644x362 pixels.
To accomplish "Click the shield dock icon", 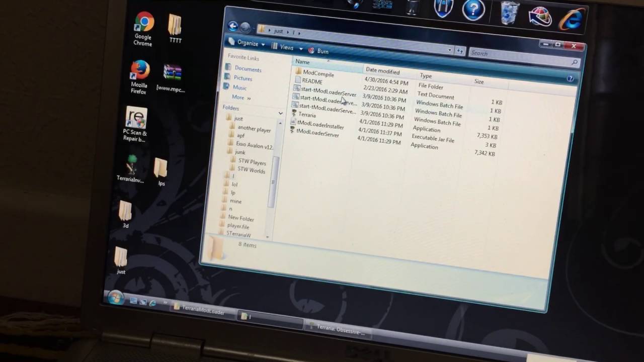I will tap(443, 9).
